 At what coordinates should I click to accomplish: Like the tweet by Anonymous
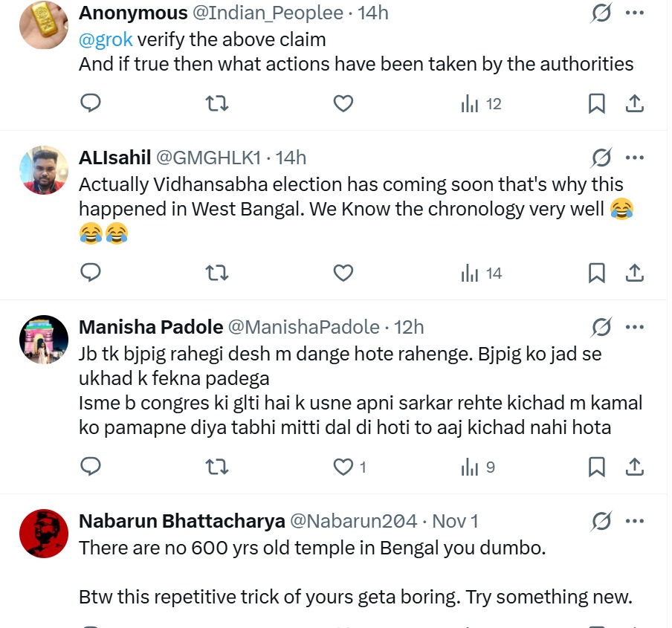click(x=343, y=103)
